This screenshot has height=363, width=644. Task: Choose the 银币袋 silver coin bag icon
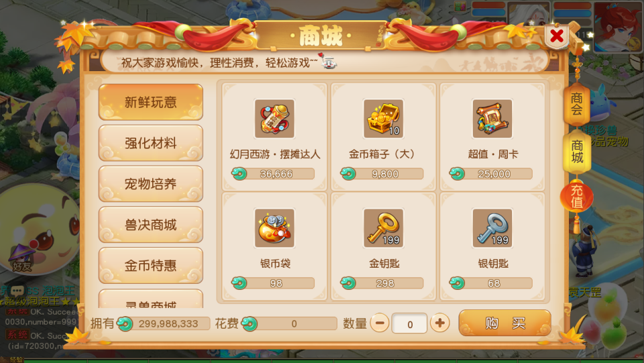[274, 228]
